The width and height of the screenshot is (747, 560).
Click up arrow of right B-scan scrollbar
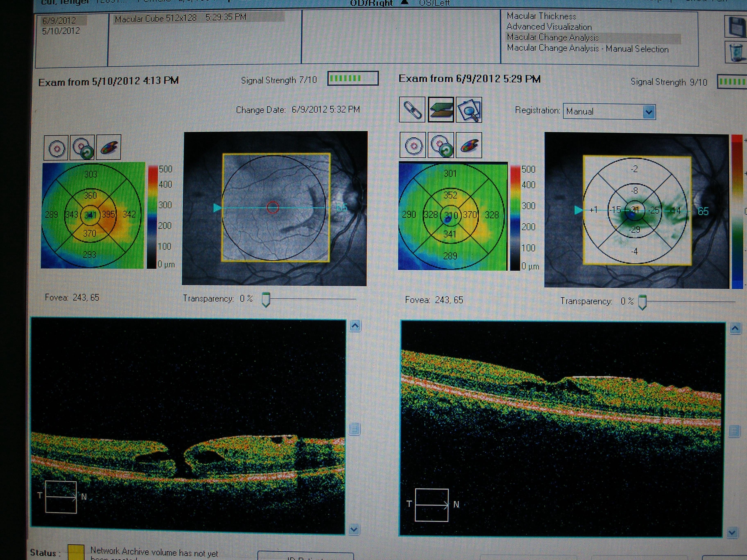[x=736, y=328]
